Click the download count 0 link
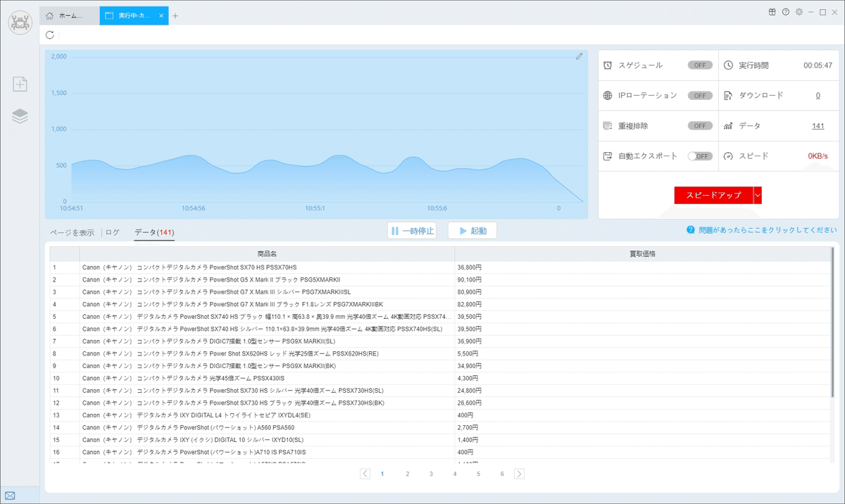The image size is (845, 504). click(x=818, y=95)
